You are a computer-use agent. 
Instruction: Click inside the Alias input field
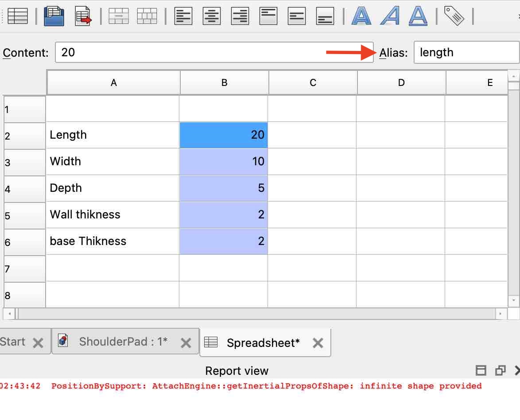coord(465,53)
